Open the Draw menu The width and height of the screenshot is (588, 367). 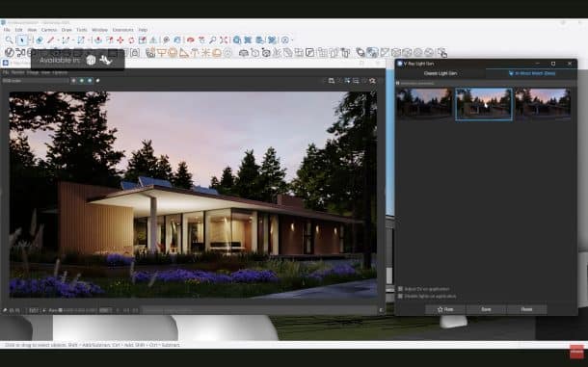(x=67, y=30)
